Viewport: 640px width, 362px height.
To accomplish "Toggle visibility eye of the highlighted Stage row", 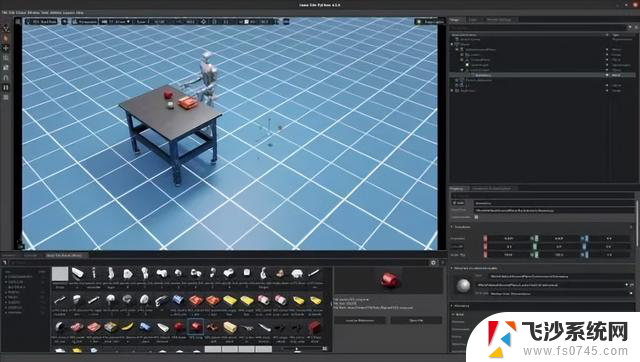I will tap(607, 75).
